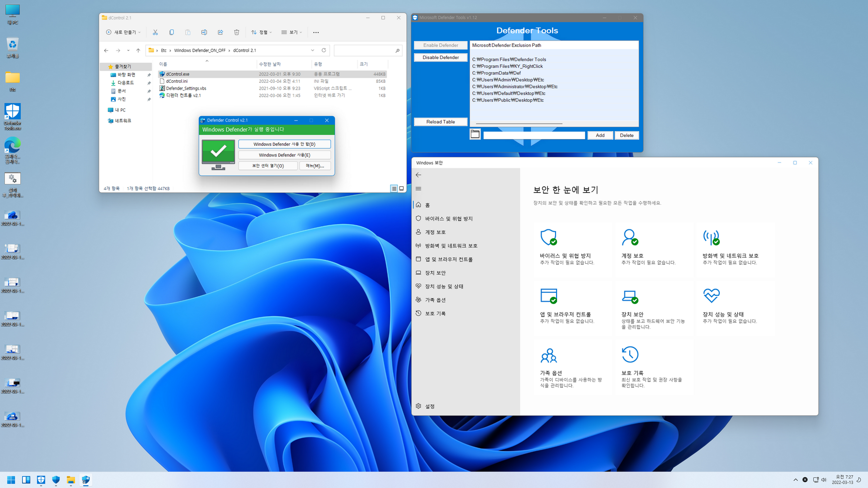Open the See more (...) menu in Explorer

316,32
